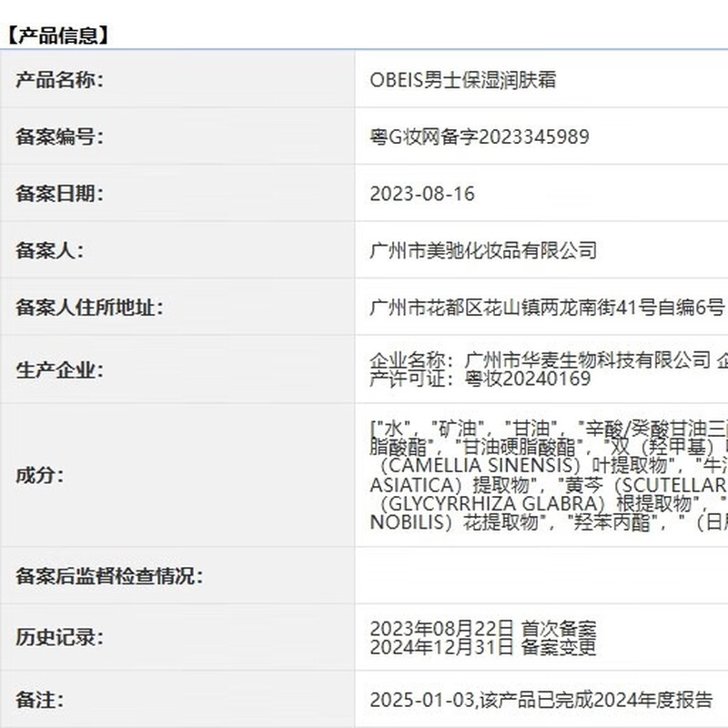Select the 备案人 label cell
Screen dimensions: 728x728
pyautogui.click(x=49, y=250)
